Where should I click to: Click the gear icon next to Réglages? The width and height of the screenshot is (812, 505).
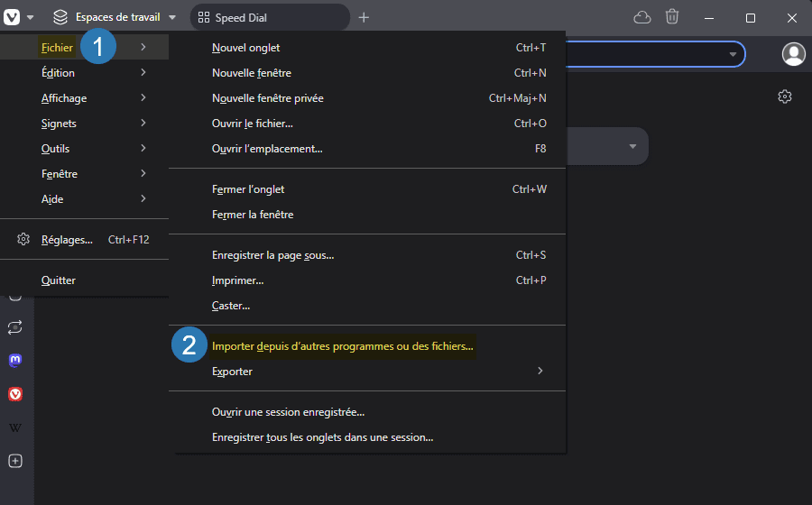tap(23, 239)
